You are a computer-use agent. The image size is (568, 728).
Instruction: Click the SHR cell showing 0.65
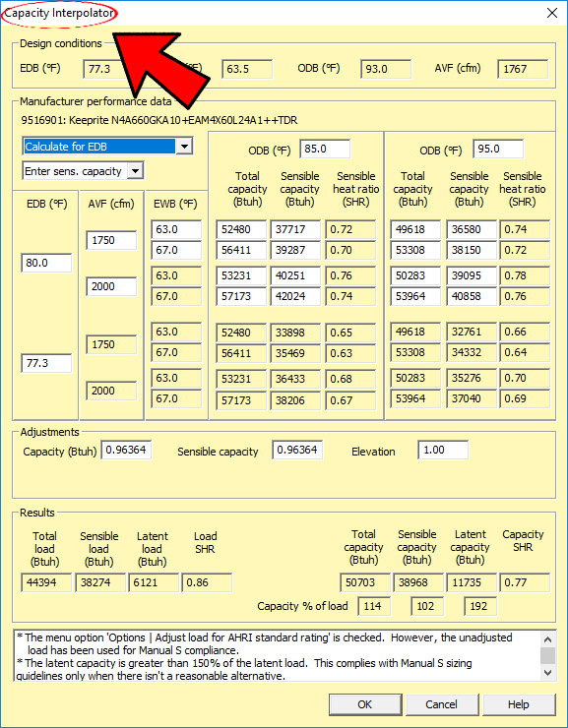[350, 333]
